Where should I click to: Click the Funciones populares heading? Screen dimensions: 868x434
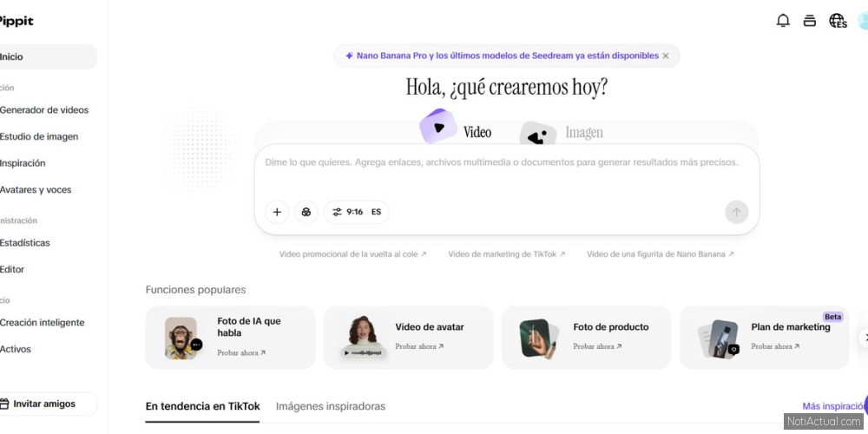pyautogui.click(x=195, y=290)
